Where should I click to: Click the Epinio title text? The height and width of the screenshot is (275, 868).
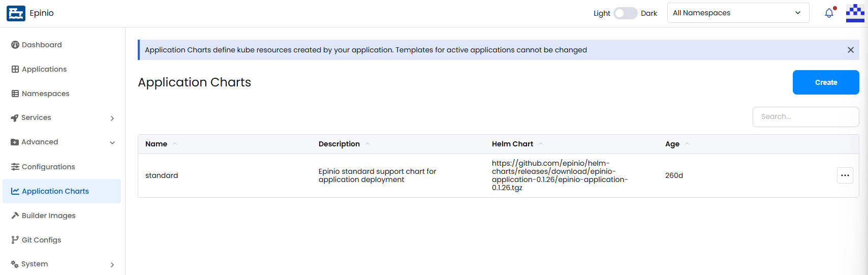[42, 13]
